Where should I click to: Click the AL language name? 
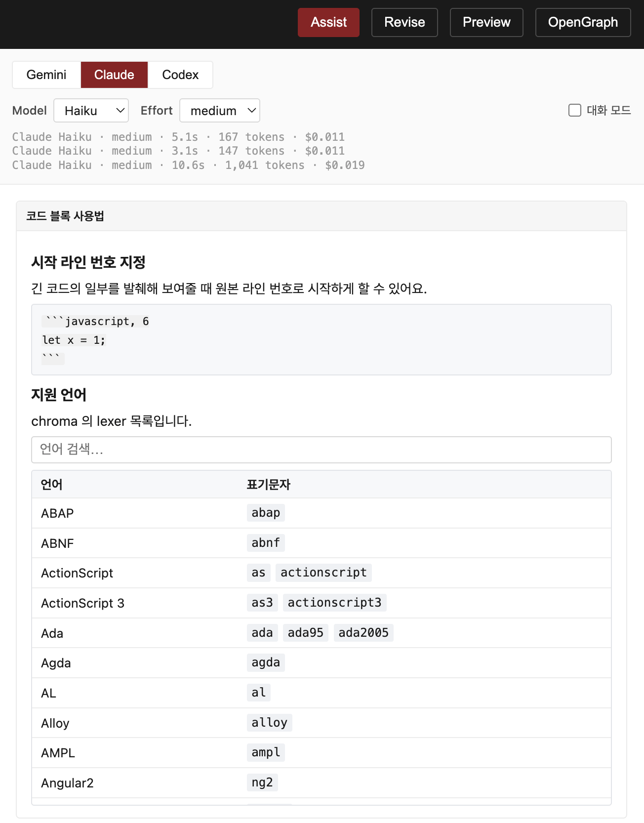point(49,693)
